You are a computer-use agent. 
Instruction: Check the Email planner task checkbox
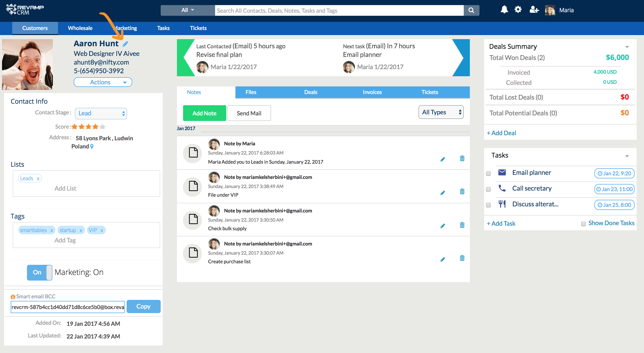tap(488, 174)
